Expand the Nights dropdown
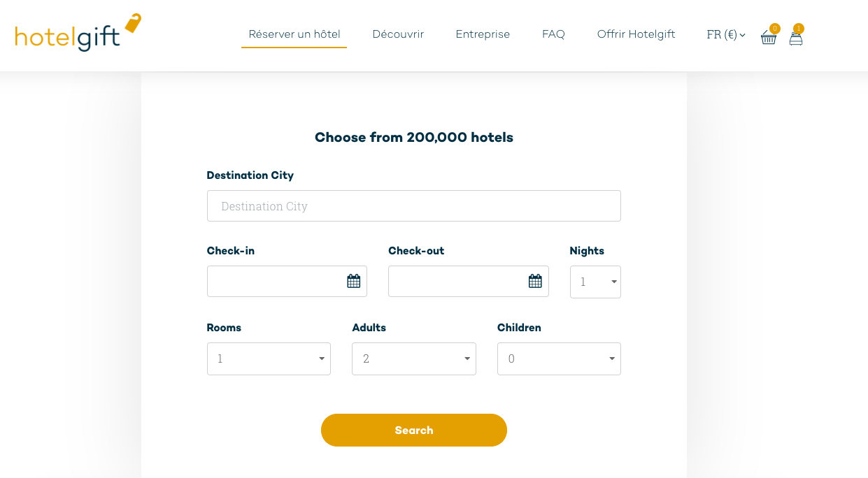The width and height of the screenshot is (868, 478). pos(595,282)
